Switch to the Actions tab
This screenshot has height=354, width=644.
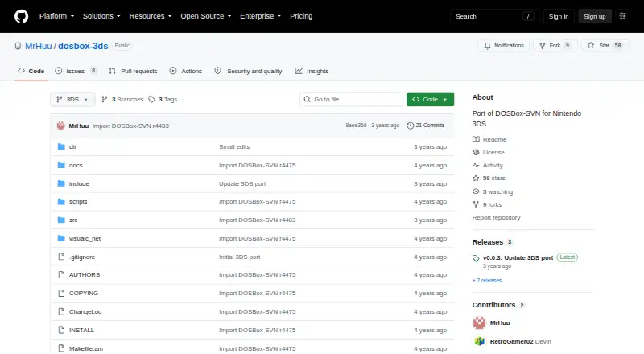tap(186, 71)
